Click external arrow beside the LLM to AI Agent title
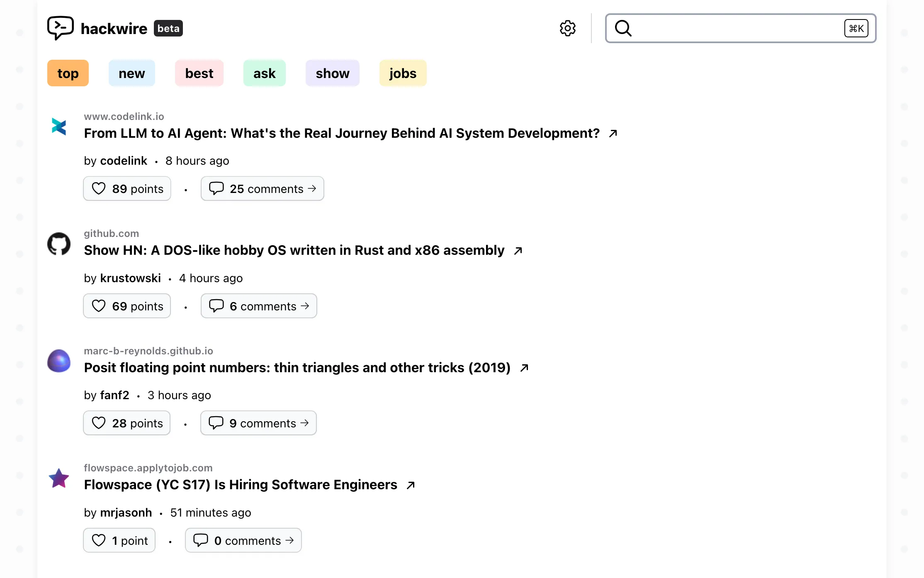This screenshot has width=924, height=578. (x=613, y=133)
